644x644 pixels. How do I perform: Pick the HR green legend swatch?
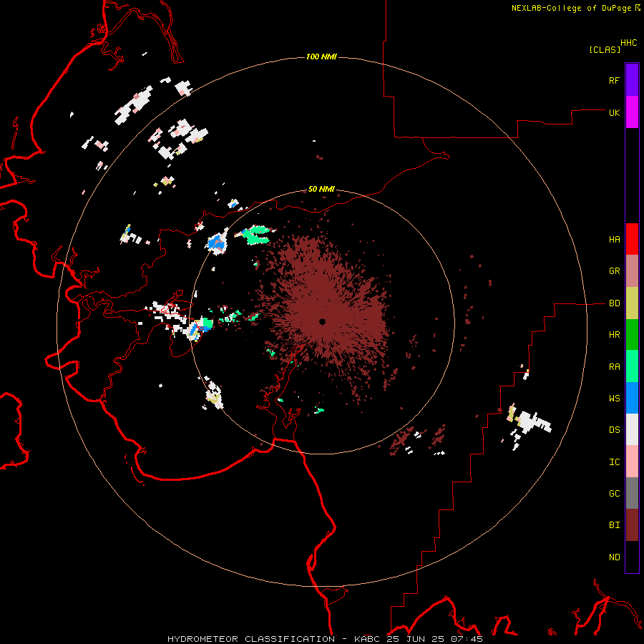(632, 335)
